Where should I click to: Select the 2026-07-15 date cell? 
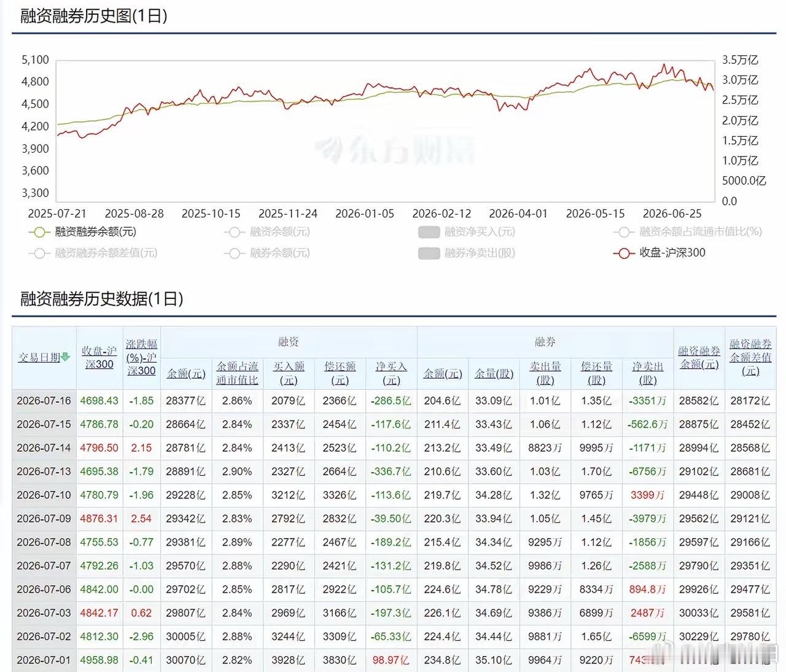44,425
